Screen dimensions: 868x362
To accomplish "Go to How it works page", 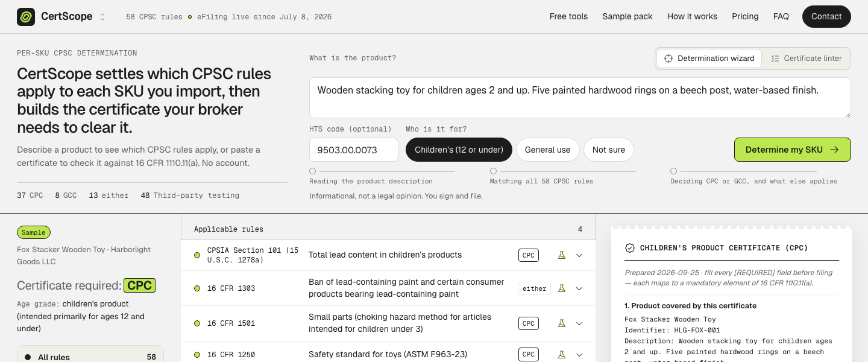I will tap(692, 17).
